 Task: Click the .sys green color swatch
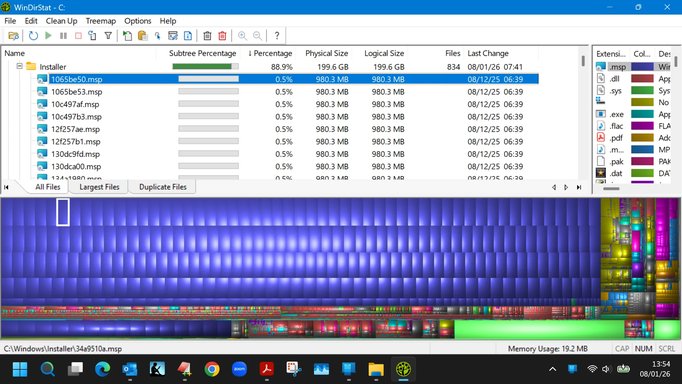click(x=642, y=90)
